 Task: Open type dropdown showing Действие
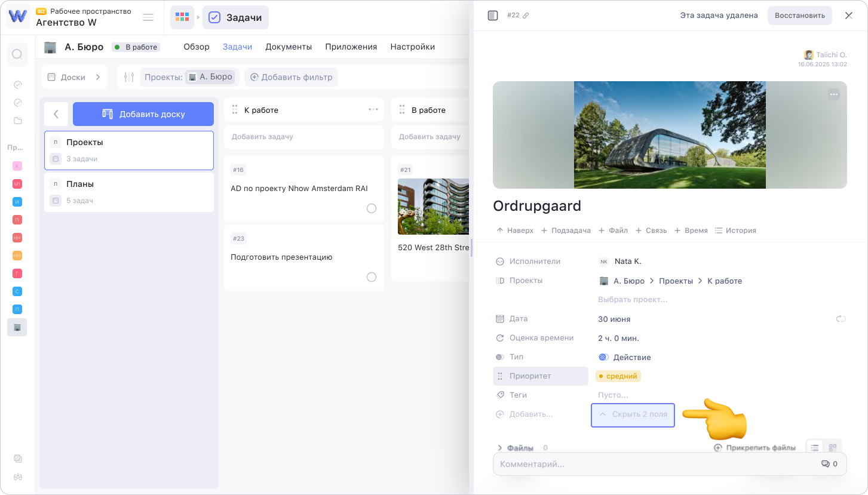point(625,357)
